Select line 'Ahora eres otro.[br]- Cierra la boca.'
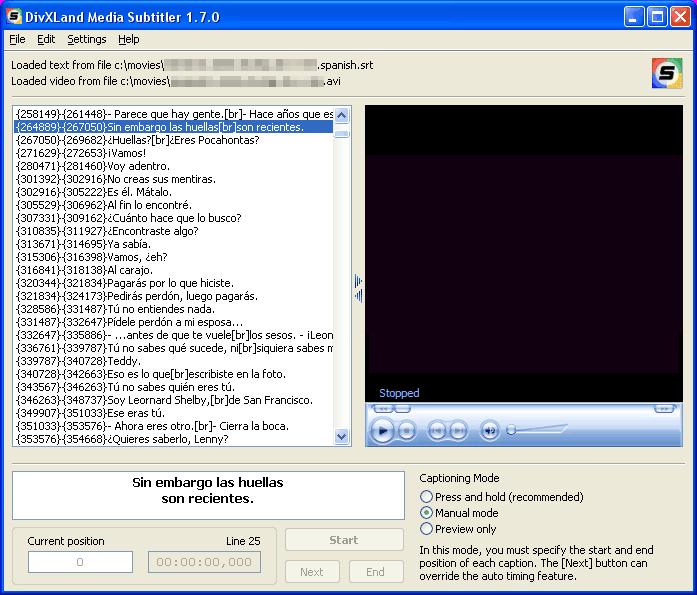697x595 pixels. coord(174,426)
